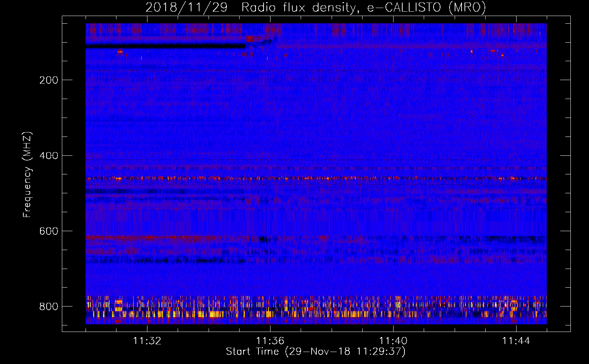Click the "Start Time (29-Nov-18 11:29:37)" axis label
This screenshot has width=589, height=364.
[316, 352]
